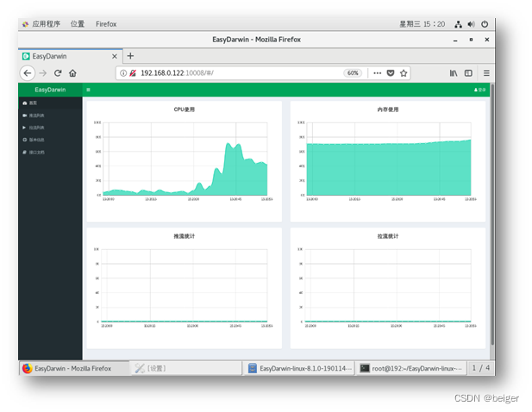Bookmark this page with the star icon
The image size is (532, 412).
[404, 73]
